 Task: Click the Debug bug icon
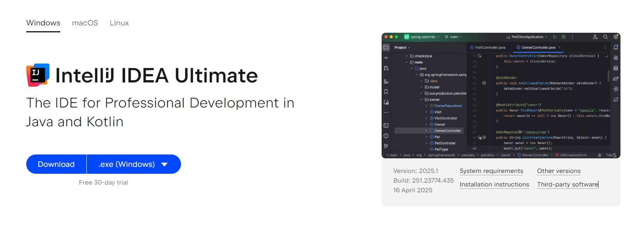pos(564,37)
